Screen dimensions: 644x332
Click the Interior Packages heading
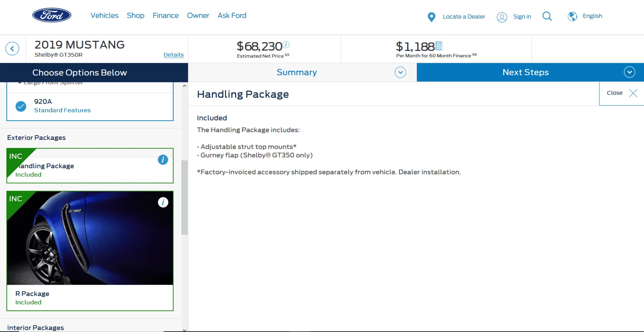[36, 328]
